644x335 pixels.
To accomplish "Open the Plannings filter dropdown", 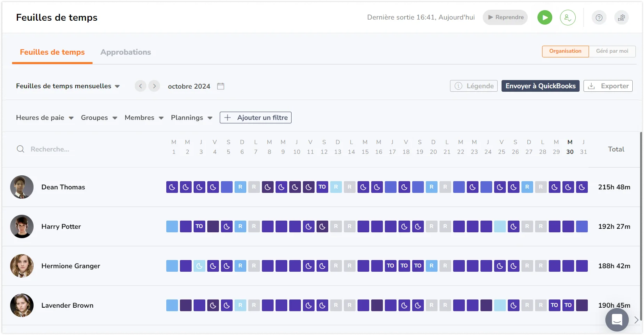I will (192, 118).
